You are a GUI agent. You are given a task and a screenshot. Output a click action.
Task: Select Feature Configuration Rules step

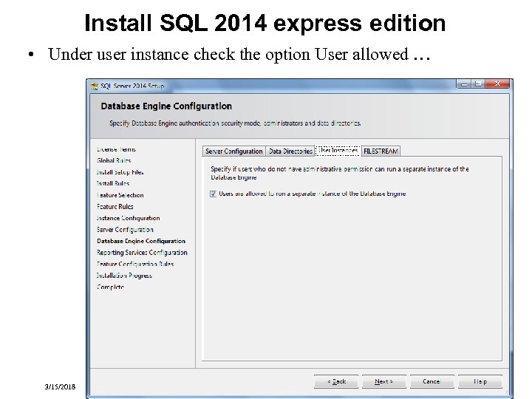click(135, 264)
